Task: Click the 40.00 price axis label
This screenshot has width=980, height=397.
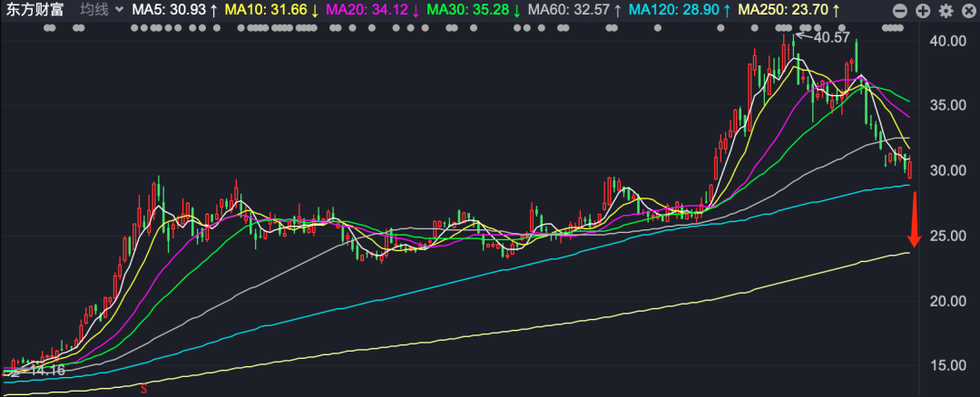Action: [x=949, y=41]
